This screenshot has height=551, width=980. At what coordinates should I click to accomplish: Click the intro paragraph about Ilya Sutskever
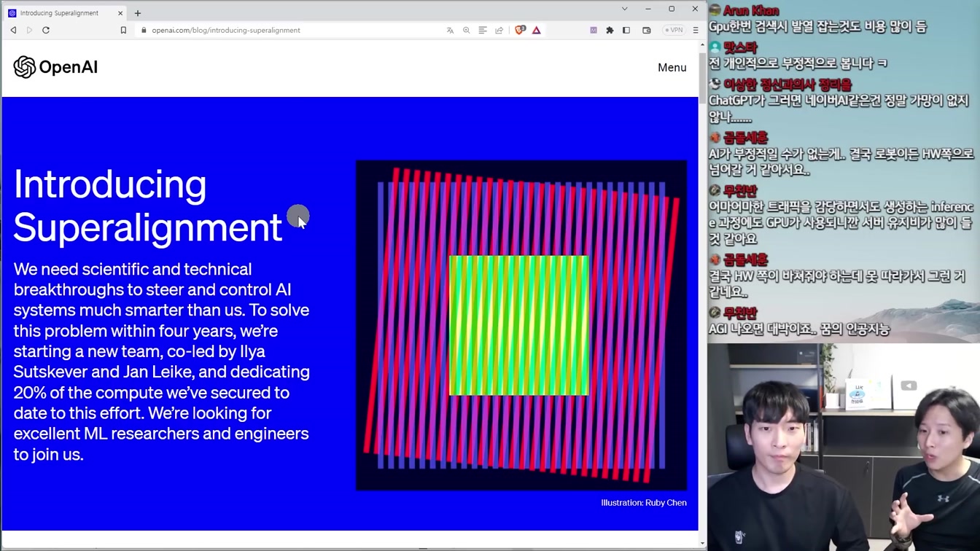coord(162,362)
